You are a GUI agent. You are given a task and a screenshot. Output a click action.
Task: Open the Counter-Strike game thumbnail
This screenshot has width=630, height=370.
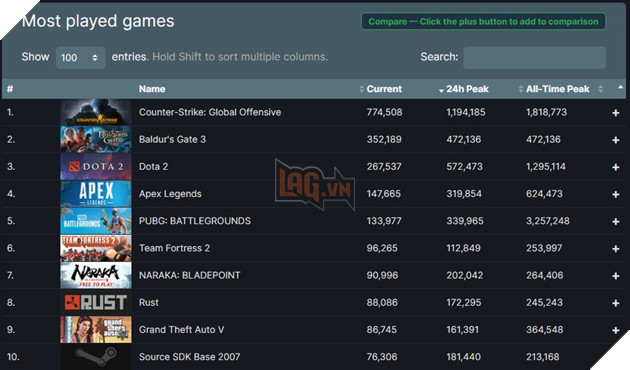96,112
